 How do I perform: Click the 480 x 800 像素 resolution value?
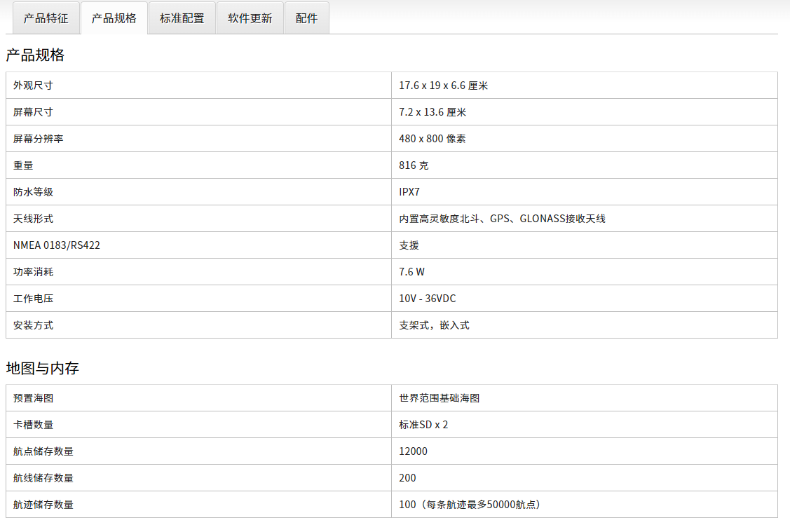tap(432, 139)
